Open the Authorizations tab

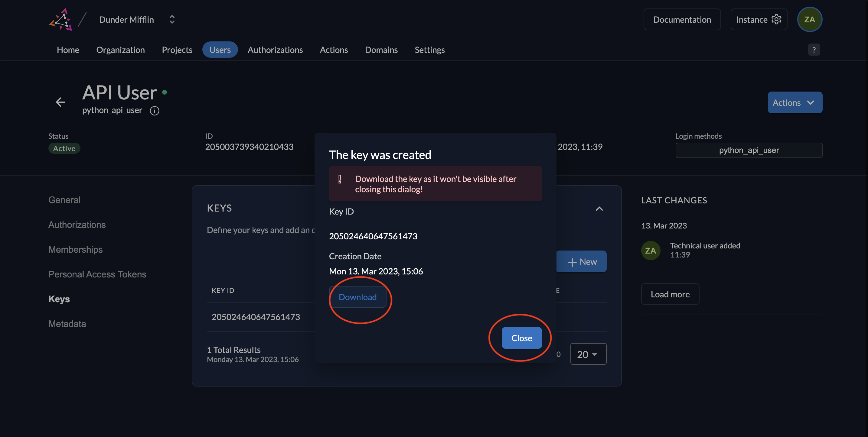tap(276, 50)
